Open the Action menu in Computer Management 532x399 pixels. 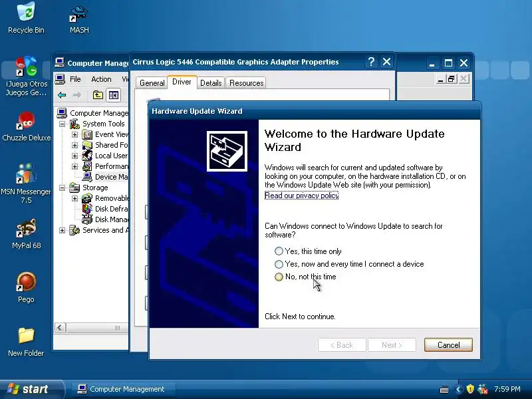point(101,79)
